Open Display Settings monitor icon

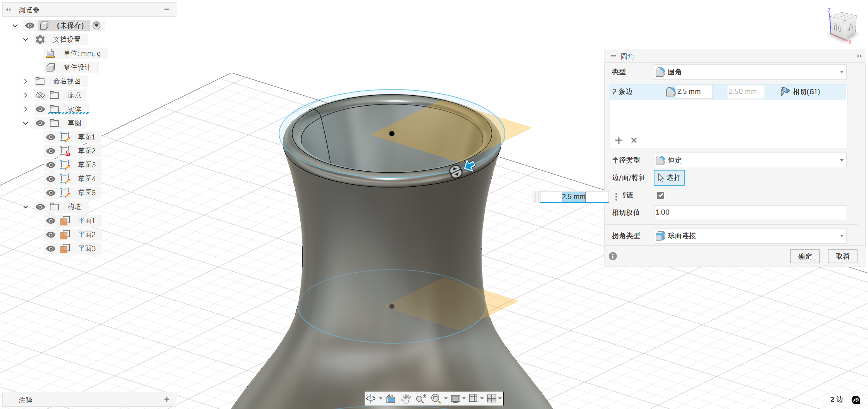coord(456,399)
